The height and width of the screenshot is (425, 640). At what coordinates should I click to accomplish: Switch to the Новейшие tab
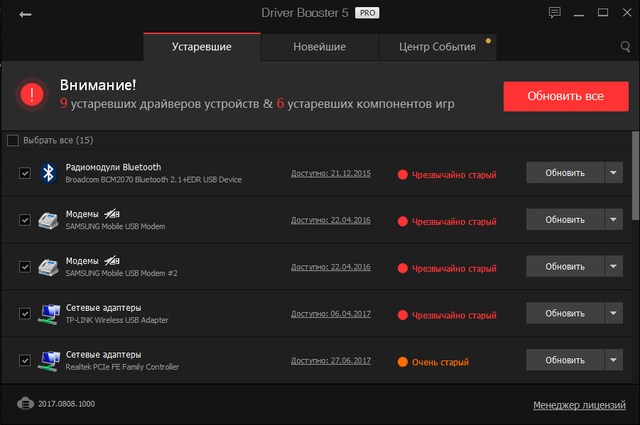pyautogui.click(x=320, y=47)
